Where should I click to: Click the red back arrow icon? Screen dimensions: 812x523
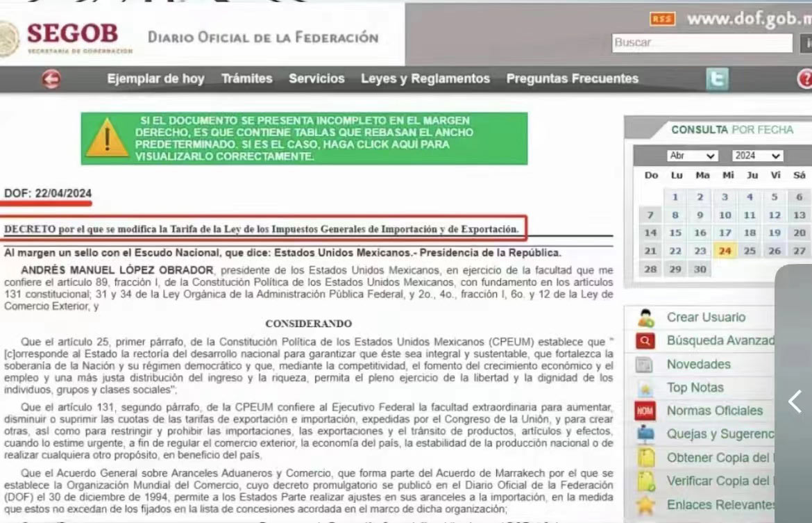[x=51, y=79]
